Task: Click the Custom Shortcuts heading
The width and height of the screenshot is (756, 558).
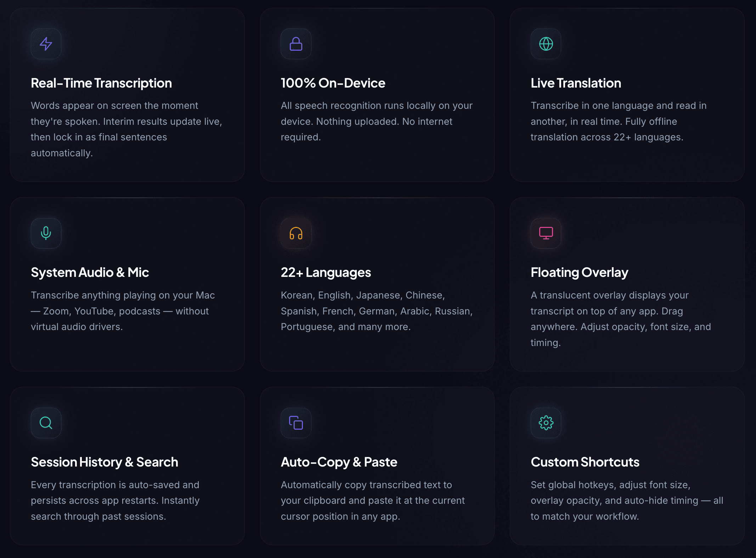Action: pos(585,462)
